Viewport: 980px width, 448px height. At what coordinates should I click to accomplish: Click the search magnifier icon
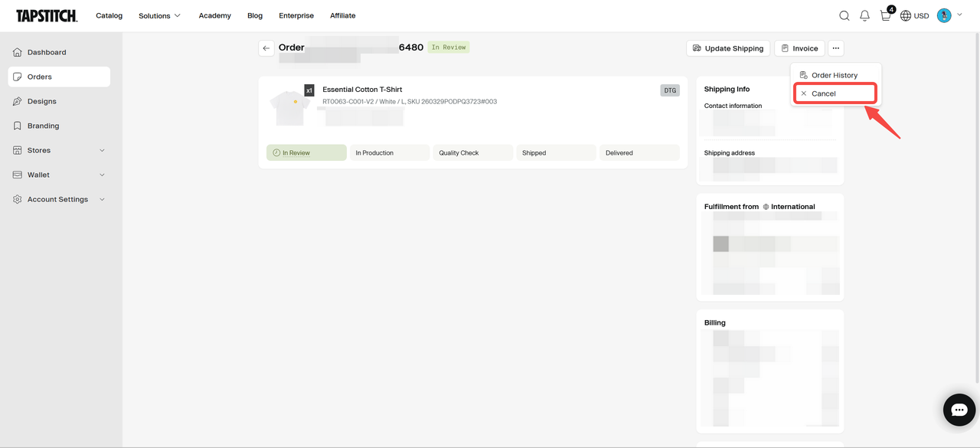pyautogui.click(x=844, y=15)
